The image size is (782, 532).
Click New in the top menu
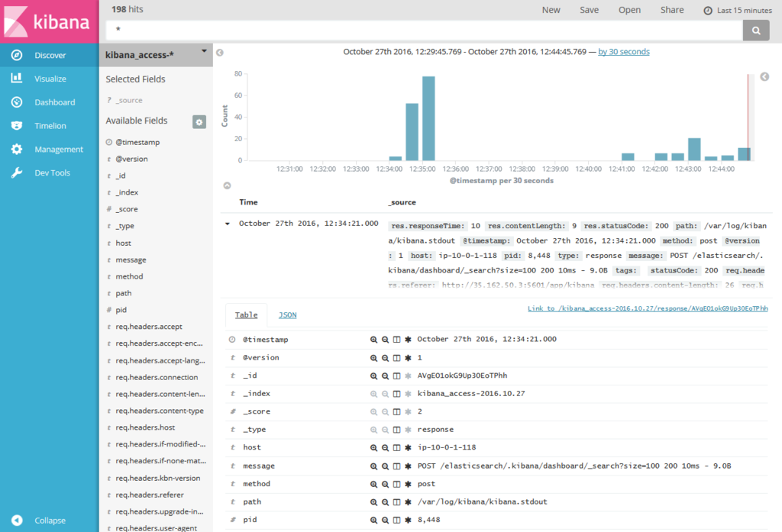tap(551, 10)
